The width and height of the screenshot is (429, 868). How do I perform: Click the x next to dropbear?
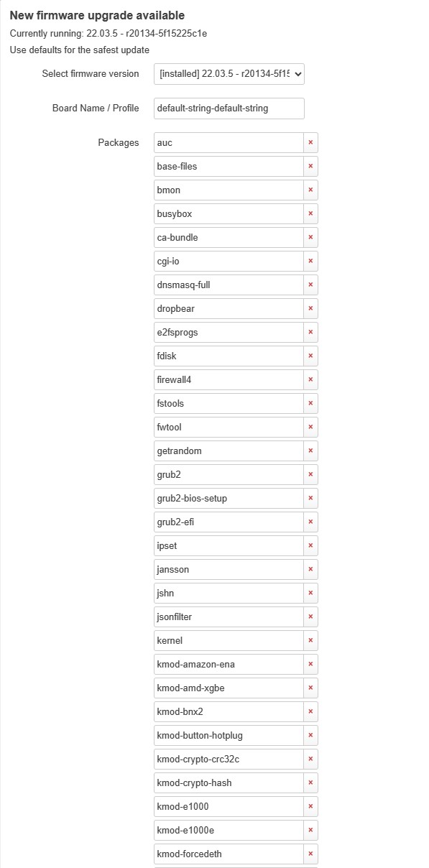coord(310,308)
